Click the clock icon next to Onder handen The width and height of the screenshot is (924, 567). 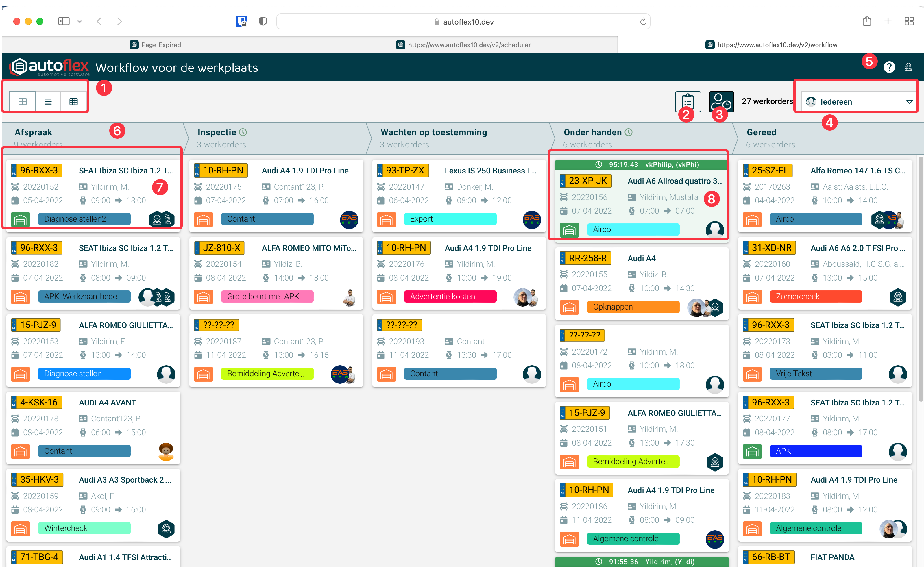pyautogui.click(x=629, y=132)
